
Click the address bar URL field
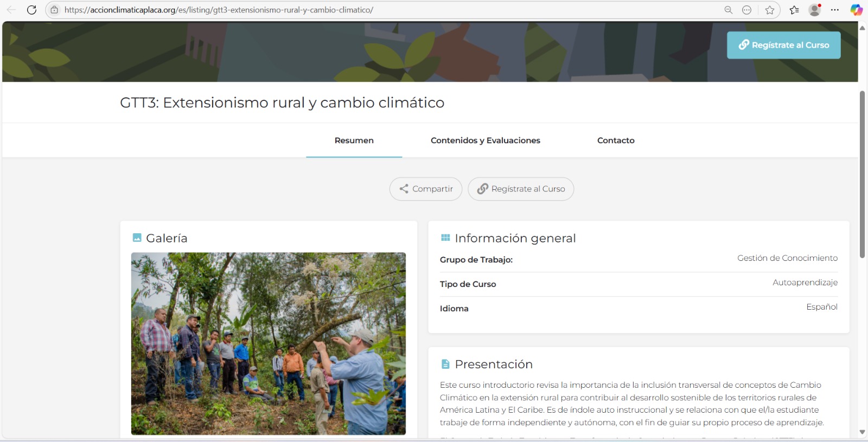click(380, 10)
